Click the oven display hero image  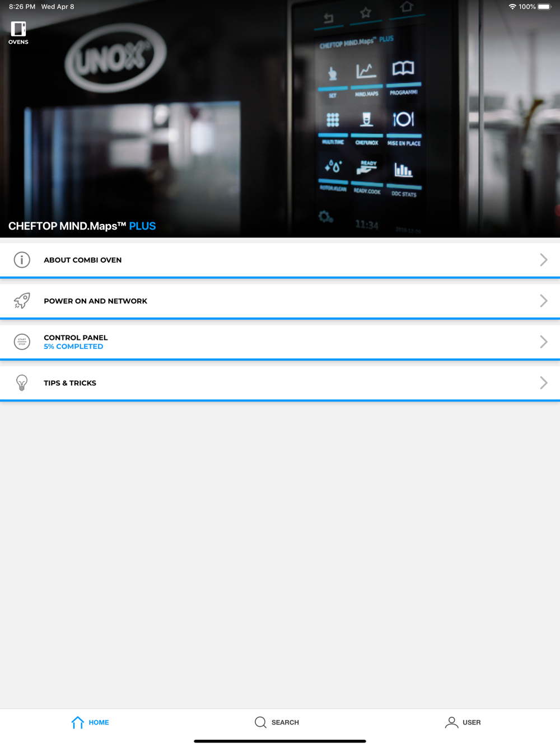click(280, 119)
